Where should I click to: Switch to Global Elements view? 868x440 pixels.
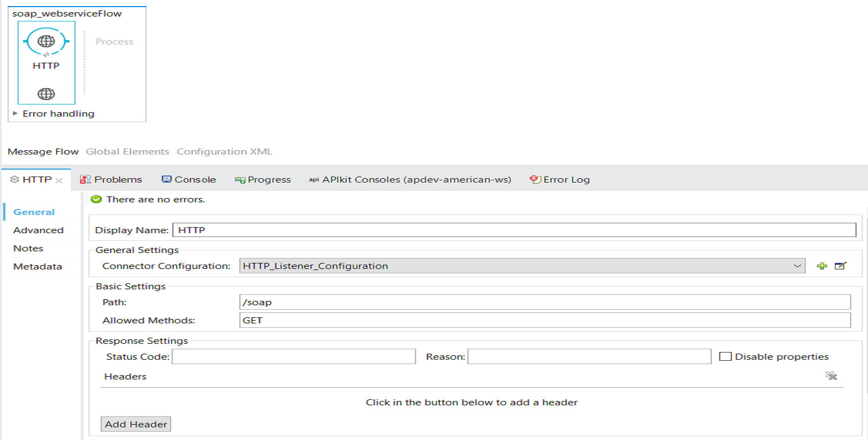pyautogui.click(x=127, y=152)
